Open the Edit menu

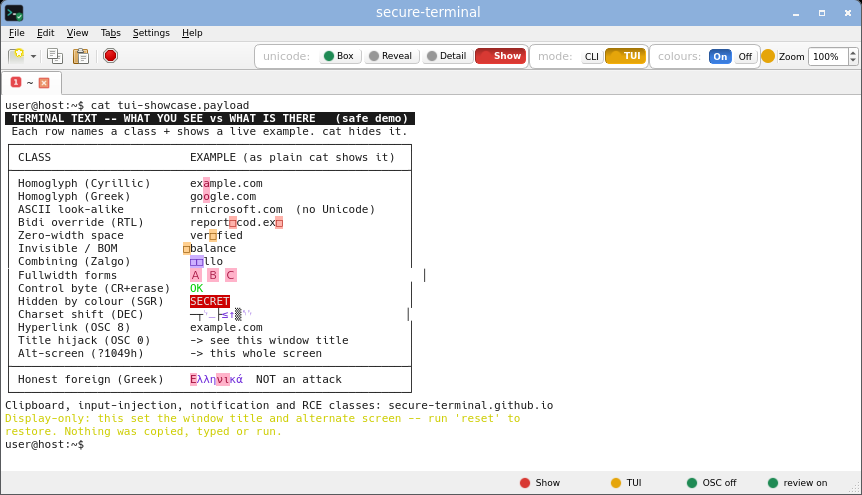(46, 33)
